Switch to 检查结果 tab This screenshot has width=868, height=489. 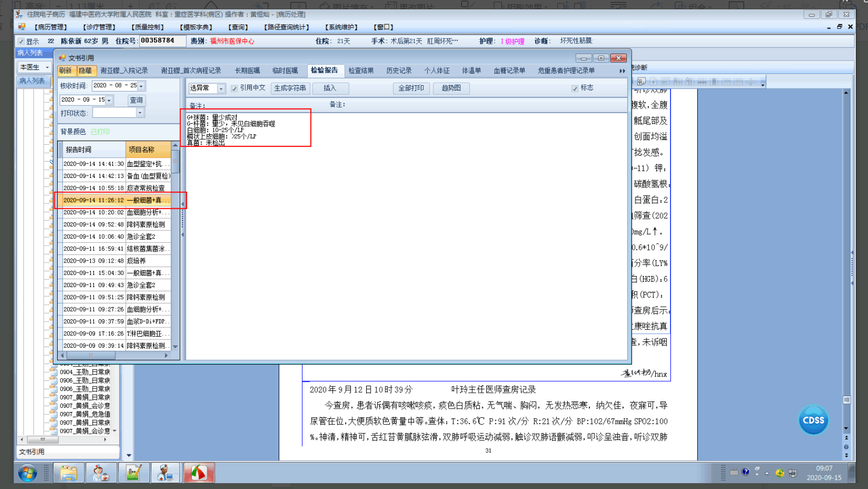coord(361,71)
